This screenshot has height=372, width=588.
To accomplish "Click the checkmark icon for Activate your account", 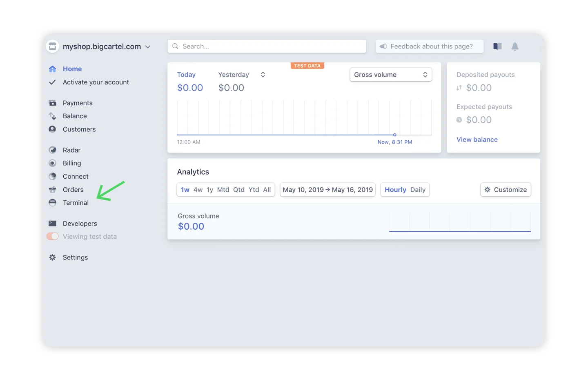I will click(52, 82).
